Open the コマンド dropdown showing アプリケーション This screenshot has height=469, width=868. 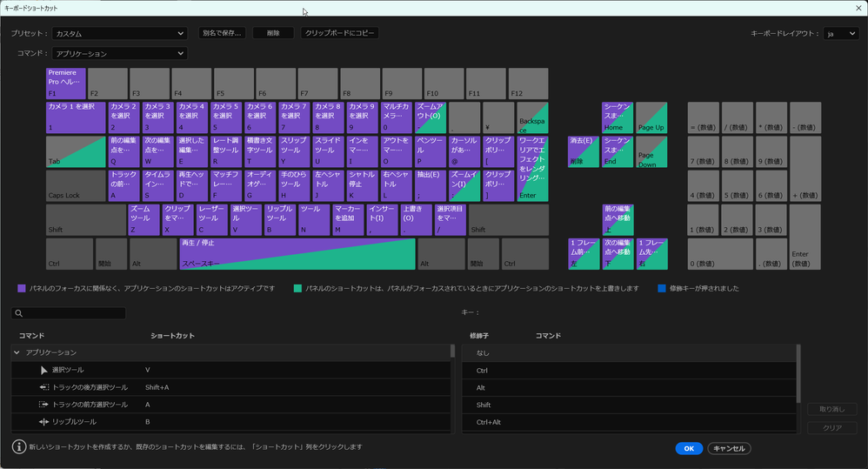click(119, 53)
